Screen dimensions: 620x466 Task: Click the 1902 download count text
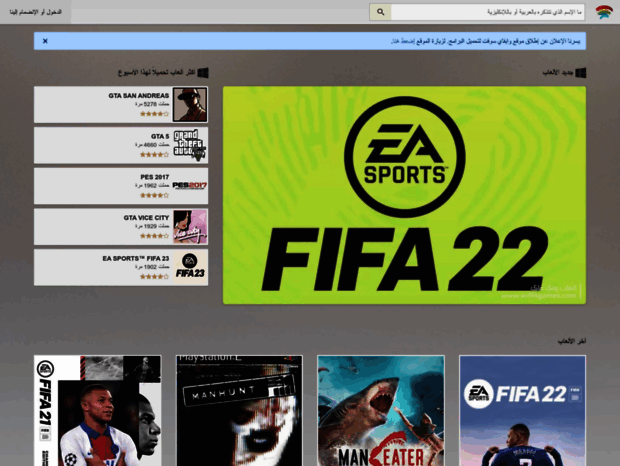152,267
